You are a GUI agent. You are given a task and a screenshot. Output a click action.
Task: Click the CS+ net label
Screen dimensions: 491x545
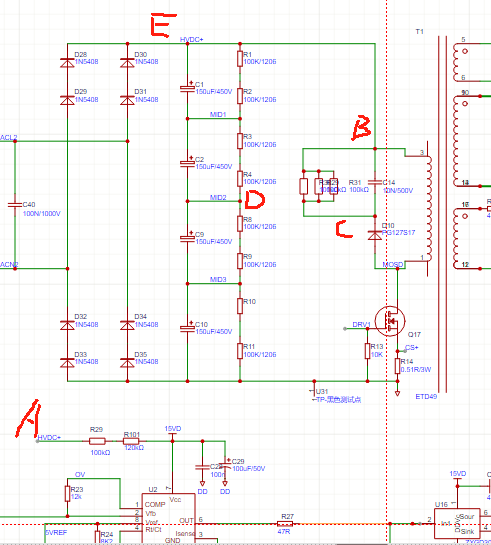point(412,348)
